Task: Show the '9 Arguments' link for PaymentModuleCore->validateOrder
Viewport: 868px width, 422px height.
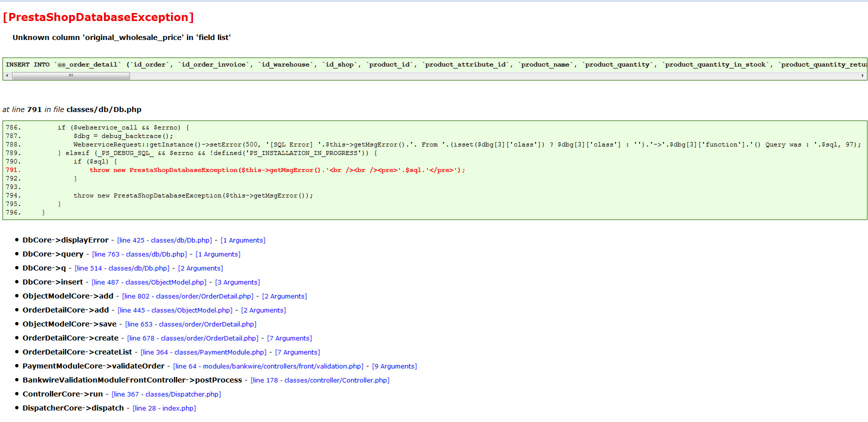Action: pos(394,366)
